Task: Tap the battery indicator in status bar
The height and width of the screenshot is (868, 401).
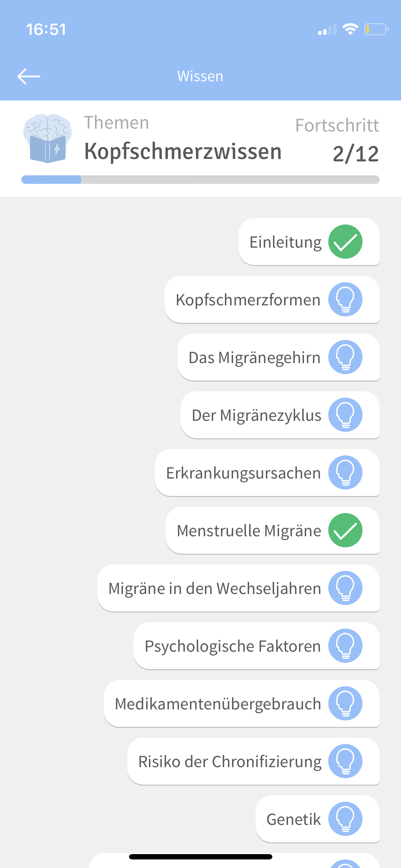Action: (x=376, y=29)
